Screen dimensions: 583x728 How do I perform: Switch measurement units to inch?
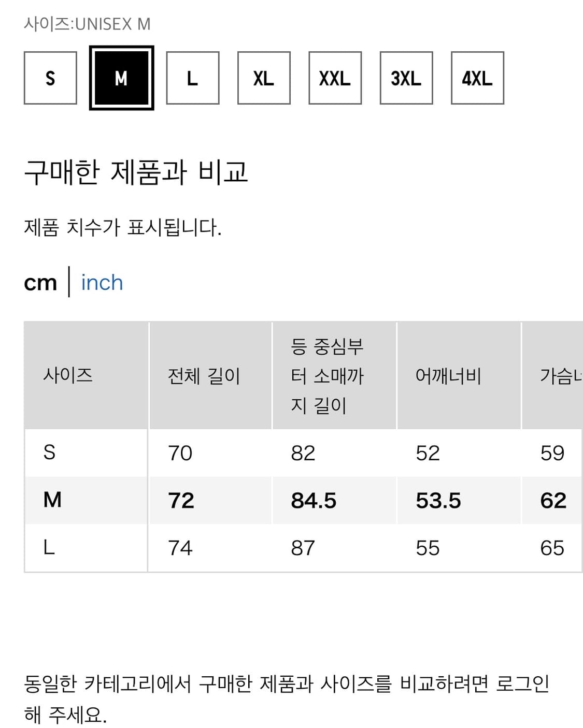102,283
